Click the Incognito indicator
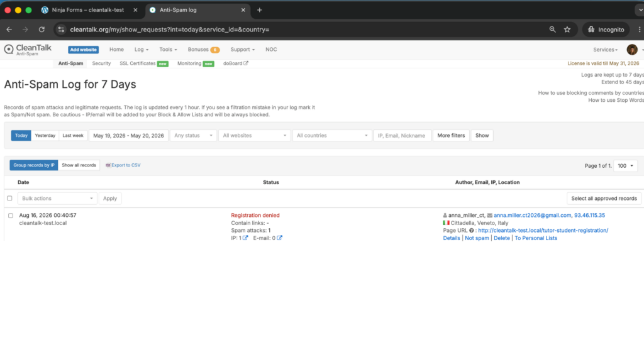644x362 pixels. coord(606,30)
